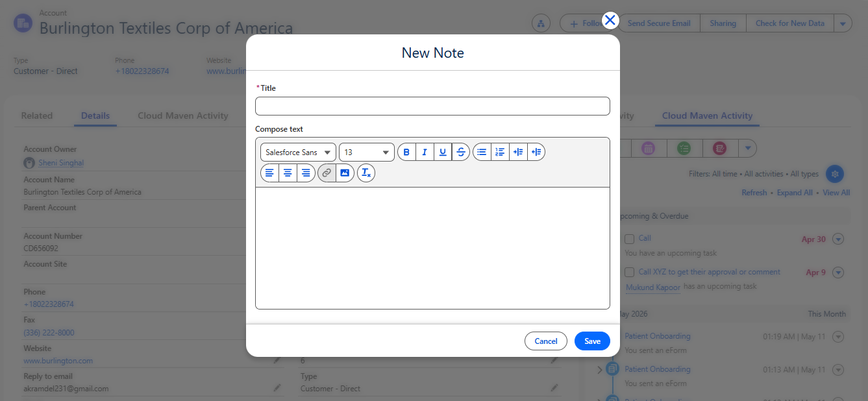This screenshot has height=401, width=868.
Task: Click the Account record icon beside title
Action: click(23, 23)
